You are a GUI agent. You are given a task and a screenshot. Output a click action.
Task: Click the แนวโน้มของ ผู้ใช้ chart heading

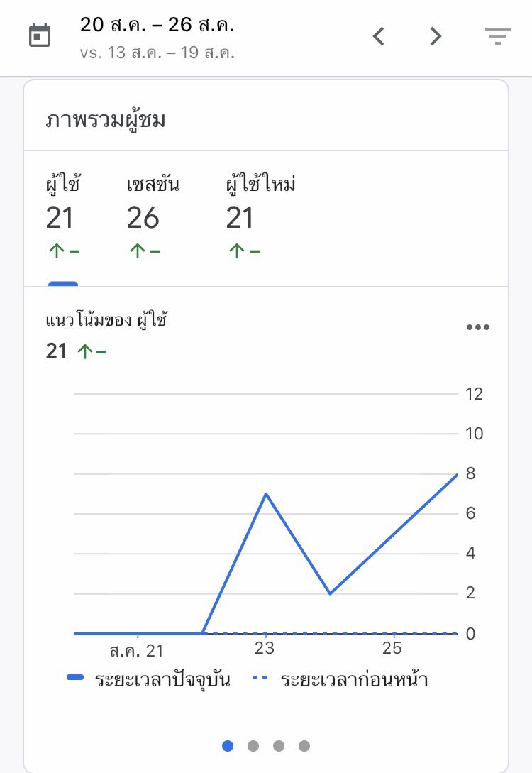[x=106, y=319]
